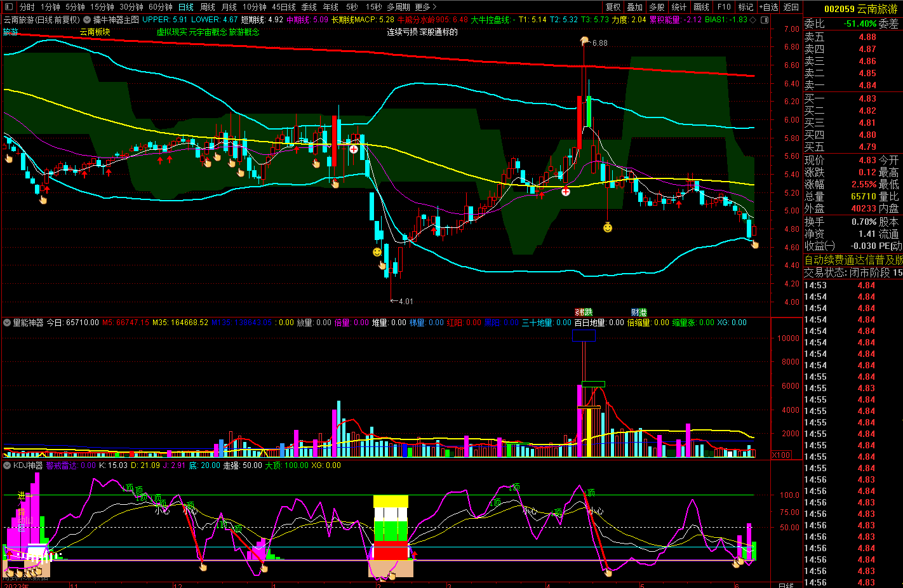Click the 返回 back button
The width and height of the screenshot is (903, 588).
[791, 7]
